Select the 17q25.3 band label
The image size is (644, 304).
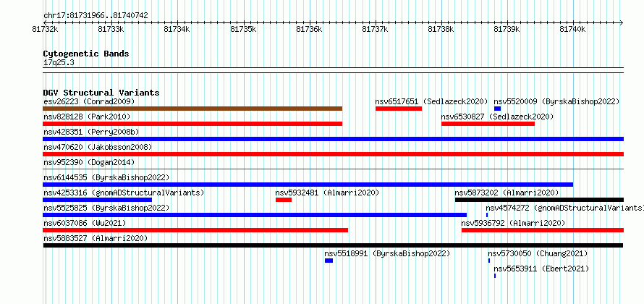coord(59,63)
